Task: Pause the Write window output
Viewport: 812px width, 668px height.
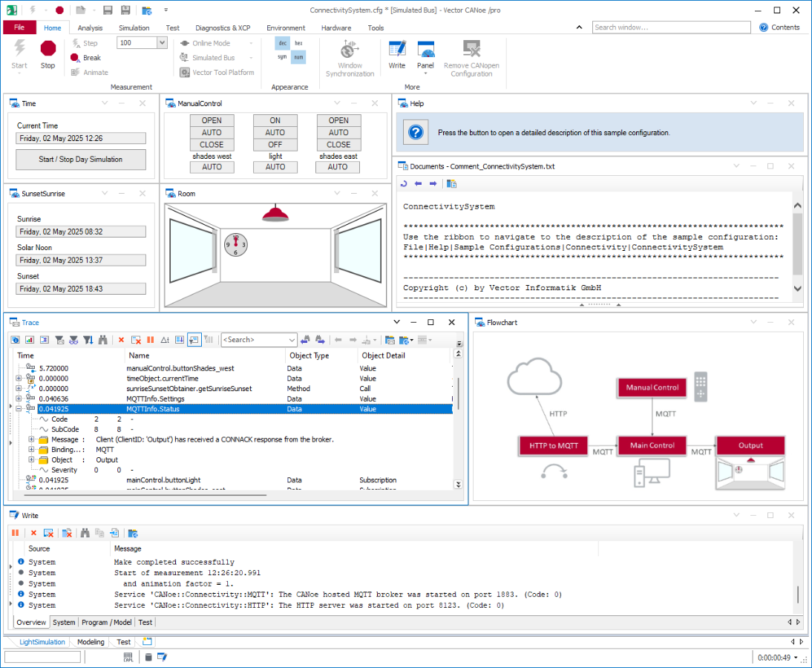Action: [15, 533]
